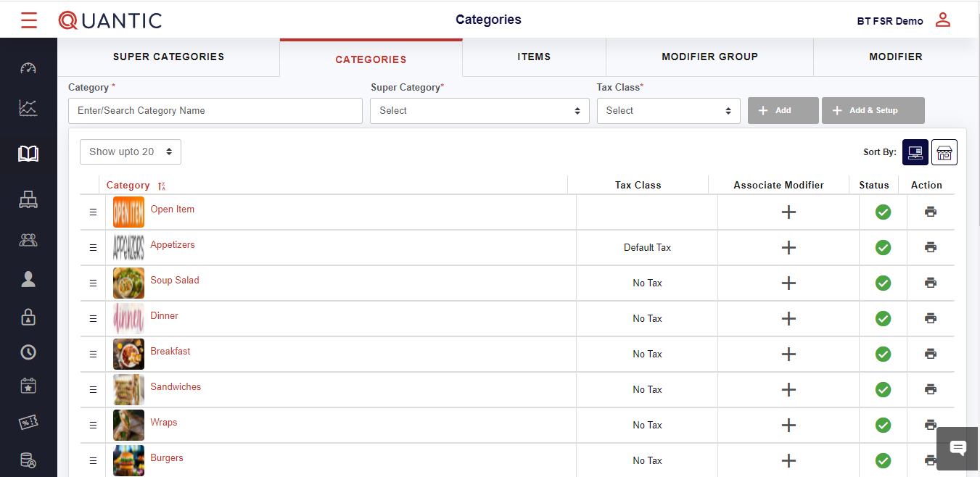Image resolution: width=980 pixels, height=477 pixels.
Task: Switch to the Items tab
Action: pyautogui.click(x=534, y=57)
